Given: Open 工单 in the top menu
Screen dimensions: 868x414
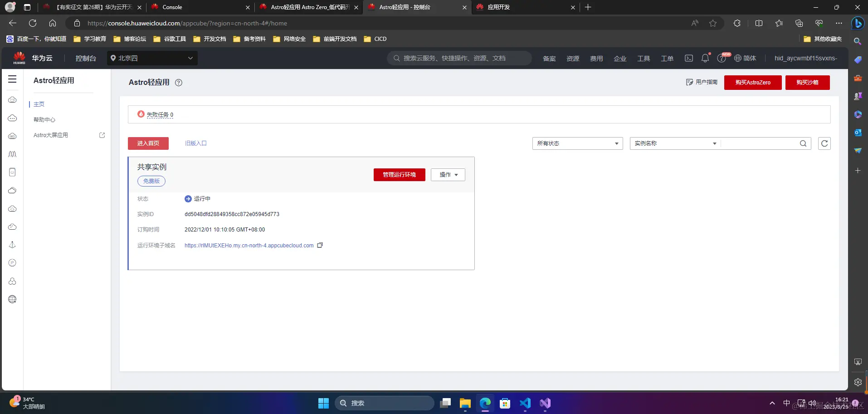Looking at the screenshot, I should [667, 59].
